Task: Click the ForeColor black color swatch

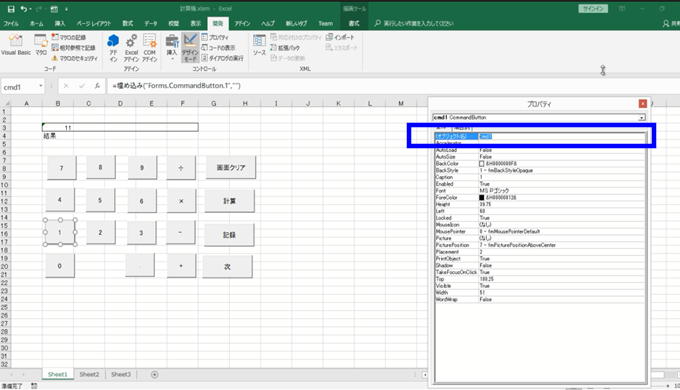Action: click(x=481, y=197)
